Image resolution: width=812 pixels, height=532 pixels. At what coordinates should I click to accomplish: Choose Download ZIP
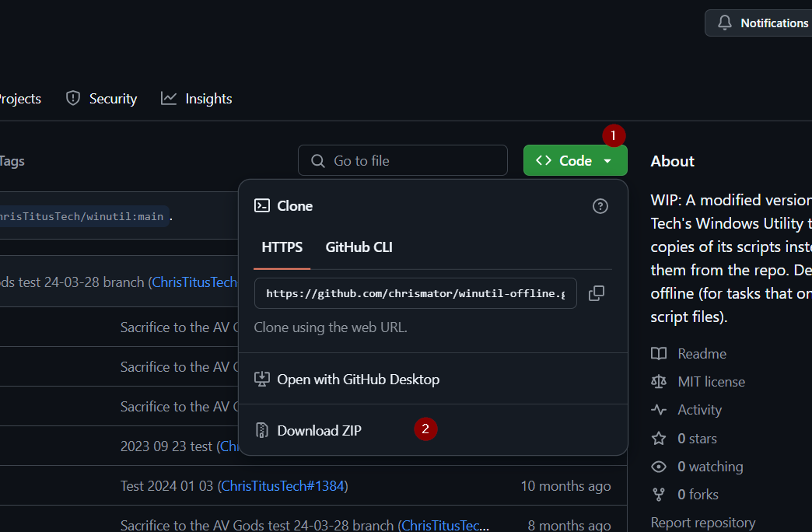433,430
